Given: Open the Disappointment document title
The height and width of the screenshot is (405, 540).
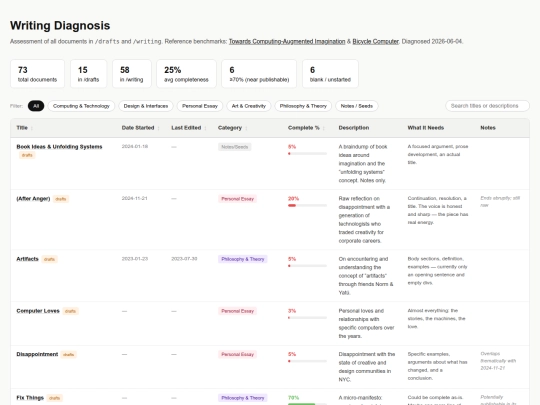Looking at the screenshot, I should [x=37, y=354].
